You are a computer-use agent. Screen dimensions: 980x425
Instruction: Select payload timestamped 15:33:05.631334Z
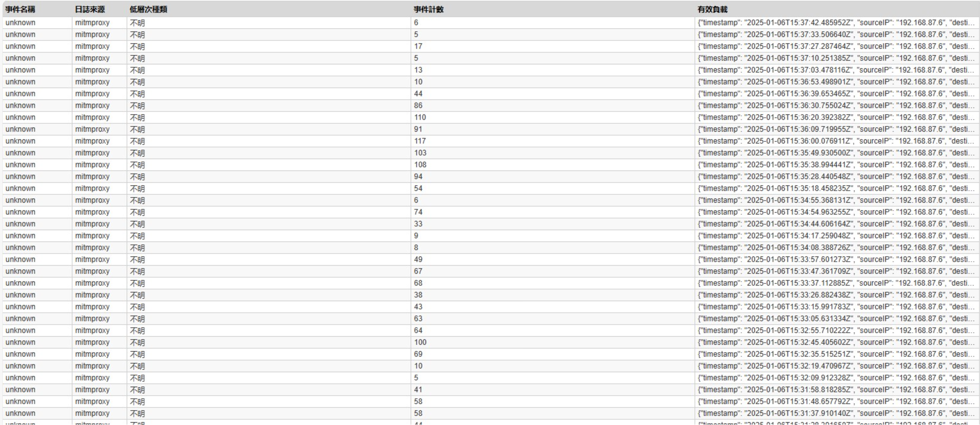pos(836,319)
